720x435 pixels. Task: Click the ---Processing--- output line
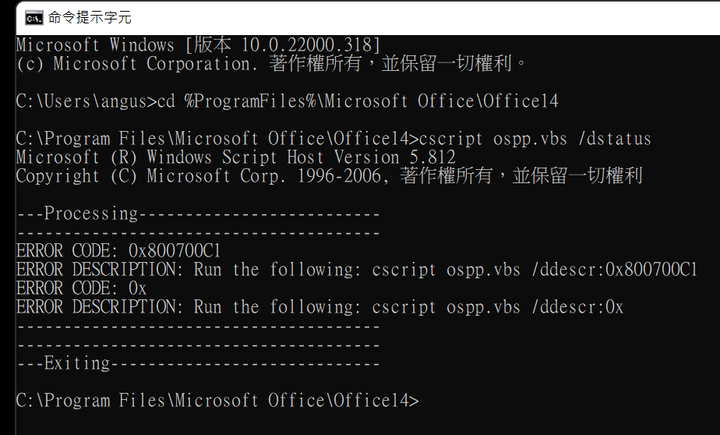198,214
